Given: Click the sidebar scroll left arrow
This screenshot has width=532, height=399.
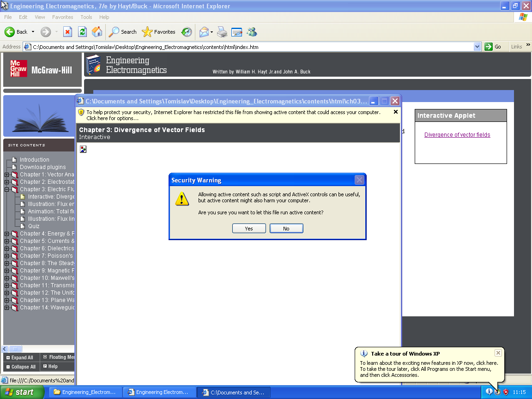Looking at the screenshot, I should [x=5, y=349].
